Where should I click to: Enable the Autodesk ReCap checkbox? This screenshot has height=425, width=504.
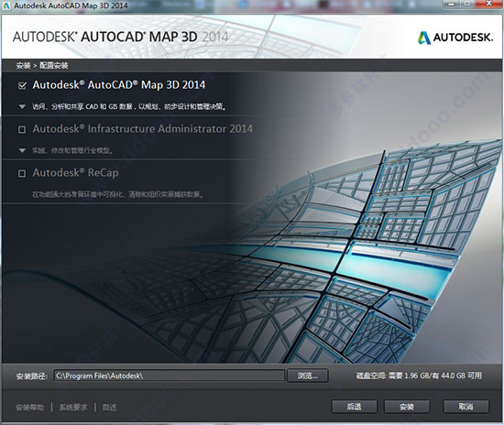22,173
